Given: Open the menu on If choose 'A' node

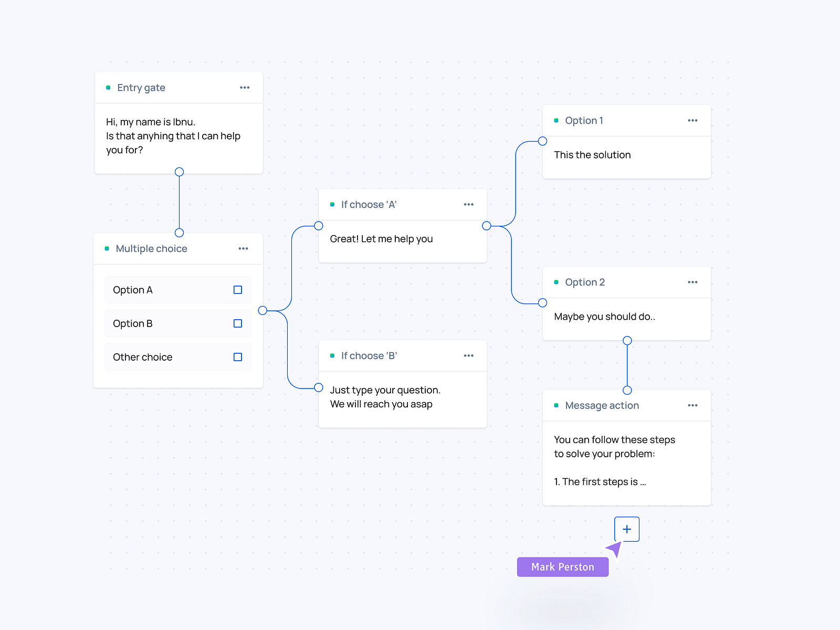Looking at the screenshot, I should 468,204.
